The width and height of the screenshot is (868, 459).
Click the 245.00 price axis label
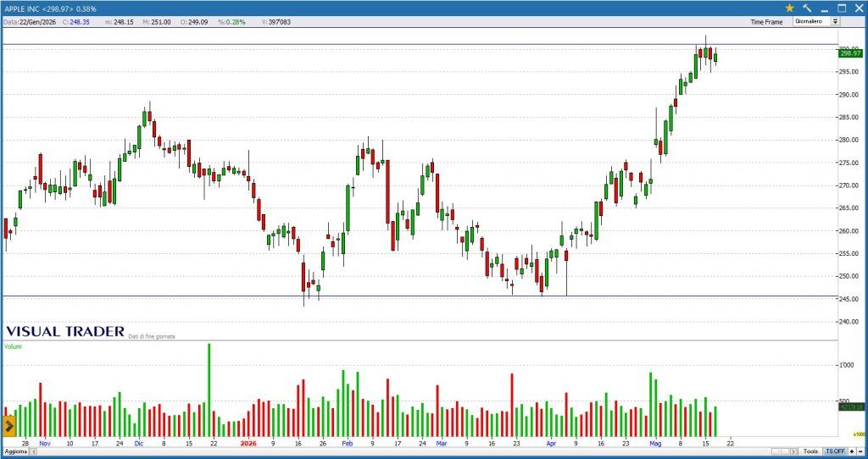(851, 299)
